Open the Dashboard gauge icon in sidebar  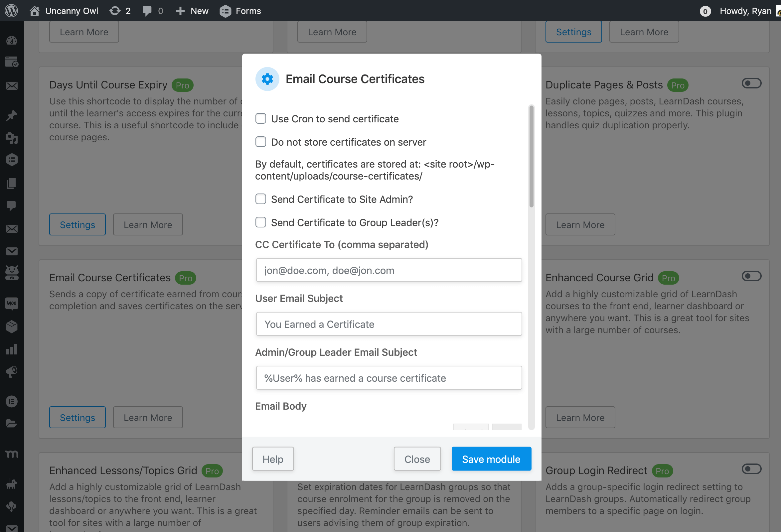[11, 41]
